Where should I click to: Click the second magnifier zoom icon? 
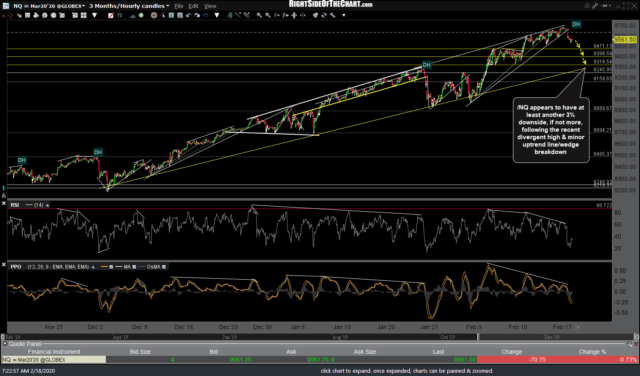[268, 16]
